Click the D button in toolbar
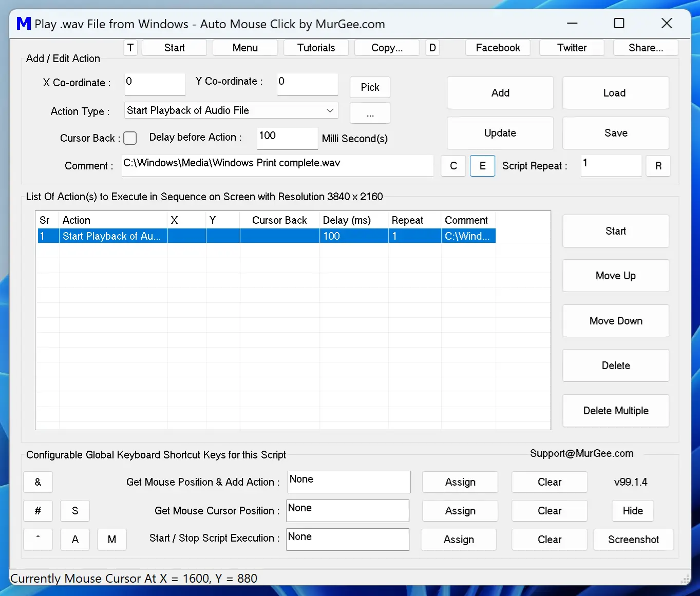This screenshot has width=700, height=596. tap(432, 48)
